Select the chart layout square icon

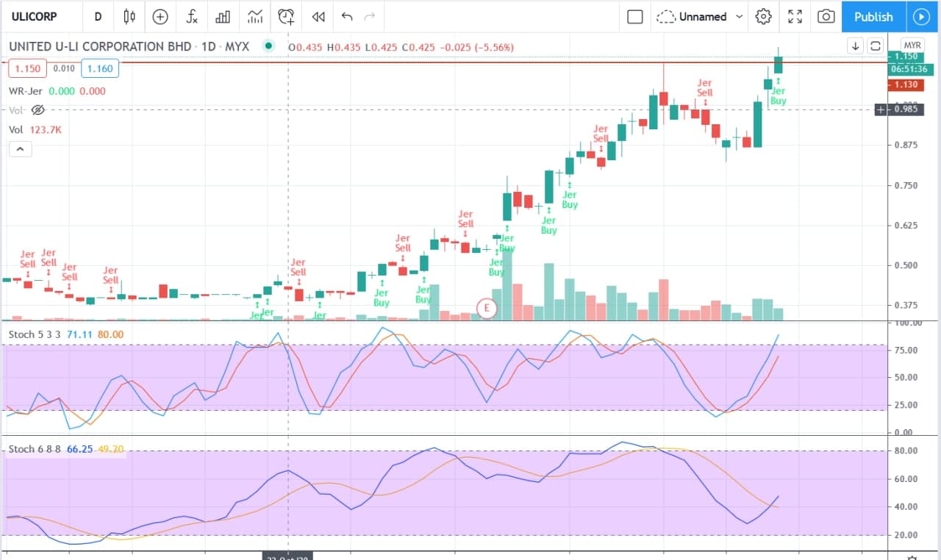pos(635,16)
